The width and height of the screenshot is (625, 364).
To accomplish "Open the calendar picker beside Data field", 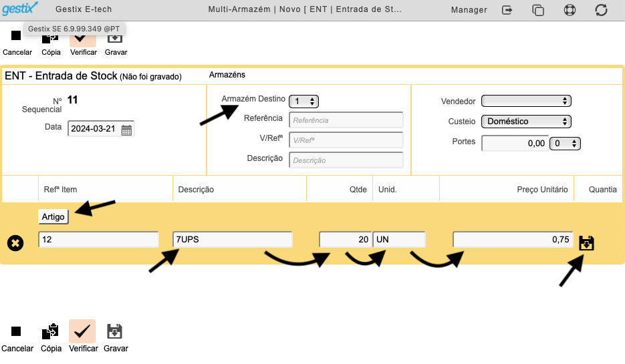I will pyautogui.click(x=126, y=130).
